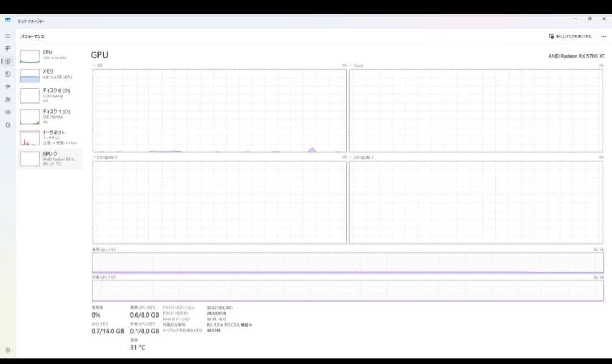
Task: Click the shared GPU memory graph
Action: 348,290
